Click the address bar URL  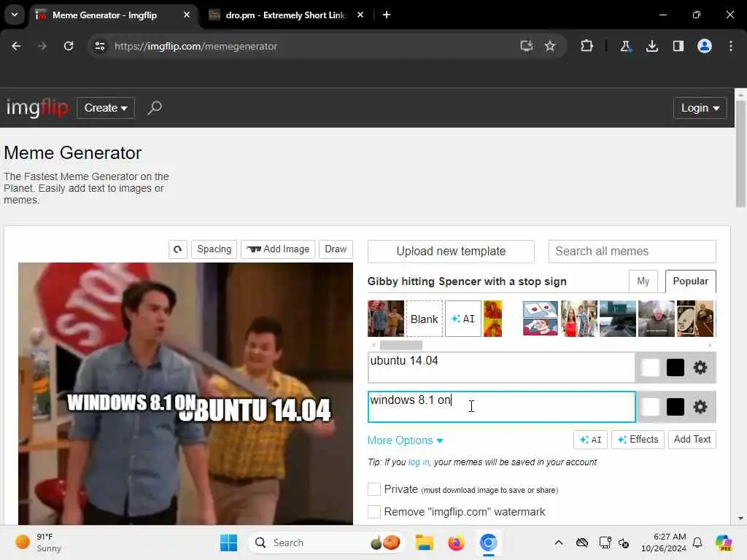click(x=196, y=46)
